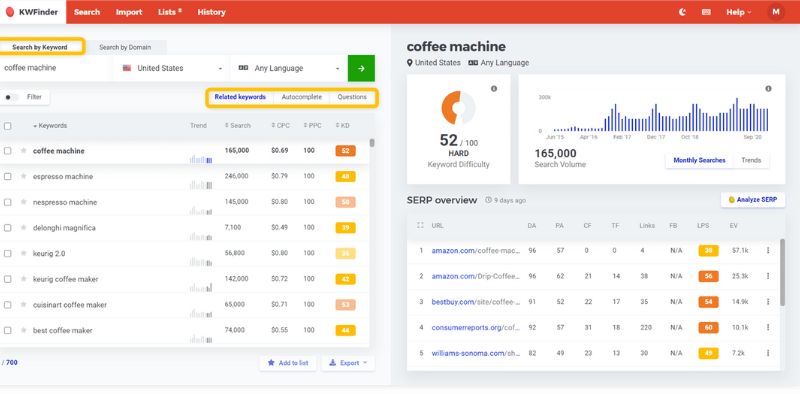The height and width of the screenshot is (394, 800).
Task: Open bestbuy.com SERP link
Action: click(476, 302)
